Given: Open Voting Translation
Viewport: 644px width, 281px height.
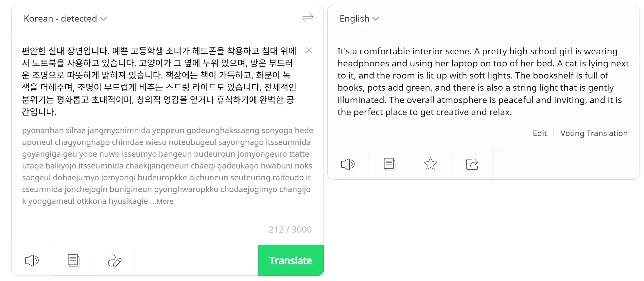Looking at the screenshot, I should 594,133.
